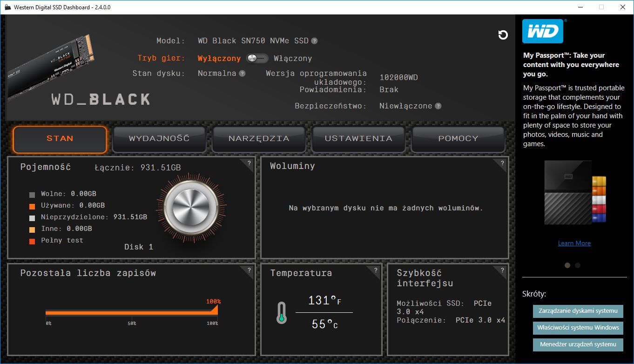Click the thermometer icon in Temperatura panel
The width and height of the screenshot is (634, 364).
[281, 312]
